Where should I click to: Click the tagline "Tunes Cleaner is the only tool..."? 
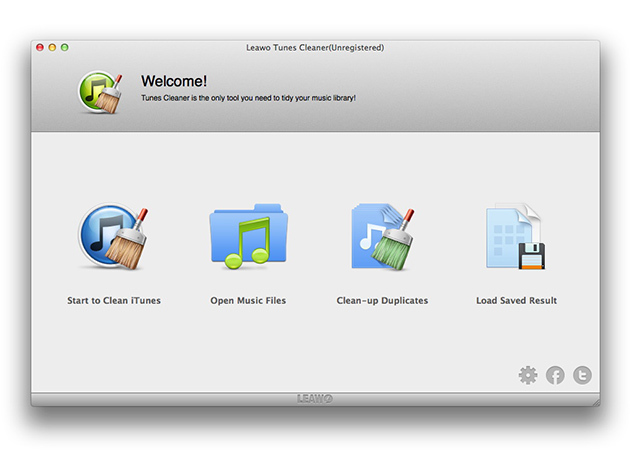(248, 98)
